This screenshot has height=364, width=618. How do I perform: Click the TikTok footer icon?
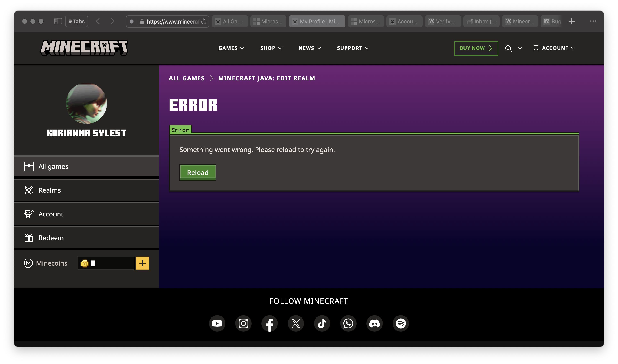pyautogui.click(x=322, y=323)
